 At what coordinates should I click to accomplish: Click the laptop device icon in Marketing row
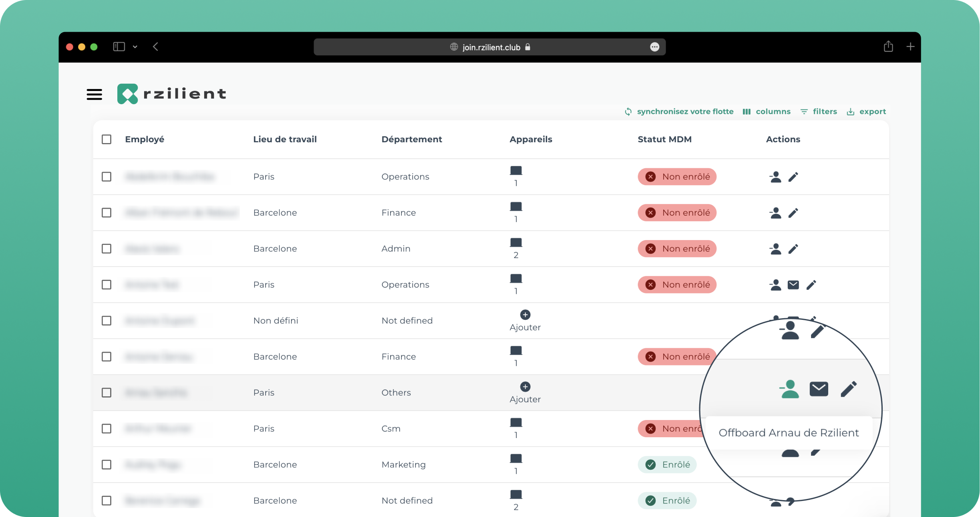coord(516,458)
